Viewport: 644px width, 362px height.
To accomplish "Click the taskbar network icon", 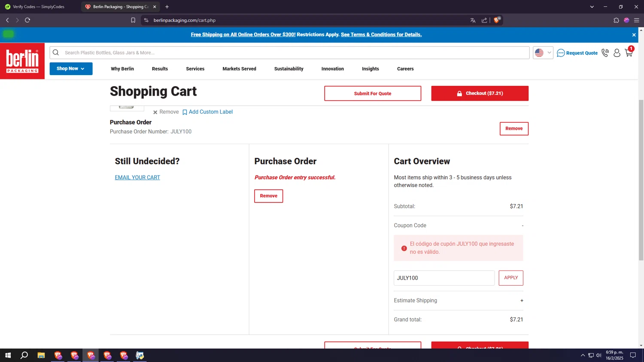I will pyautogui.click(x=591, y=355).
